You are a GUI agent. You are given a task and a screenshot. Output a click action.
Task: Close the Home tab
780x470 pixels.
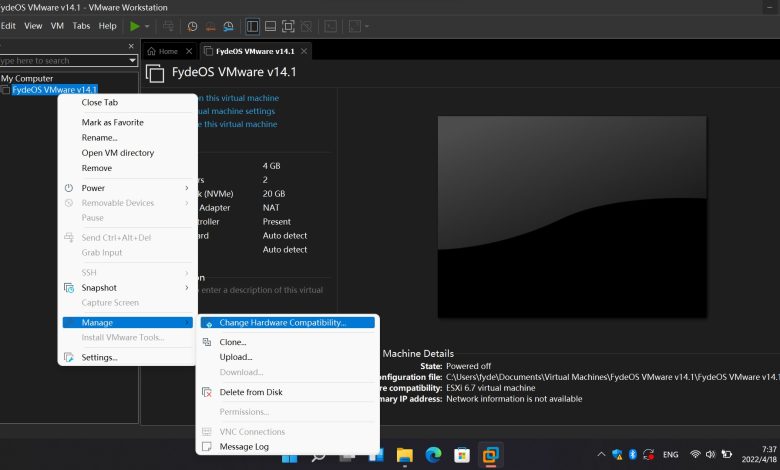point(189,51)
